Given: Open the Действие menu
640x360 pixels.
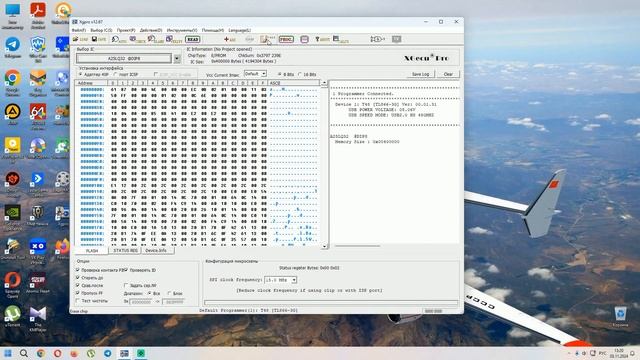Looking at the screenshot, I should pyautogui.click(x=151, y=30).
